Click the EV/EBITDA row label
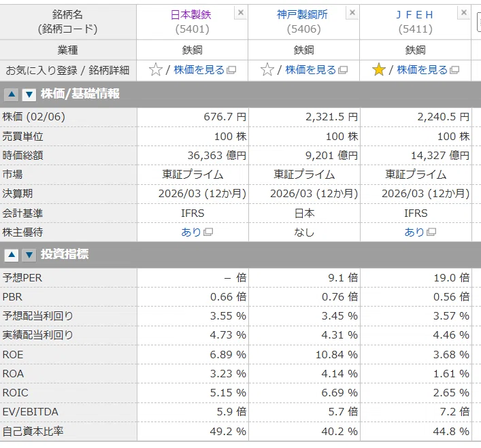 coord(31,412)
